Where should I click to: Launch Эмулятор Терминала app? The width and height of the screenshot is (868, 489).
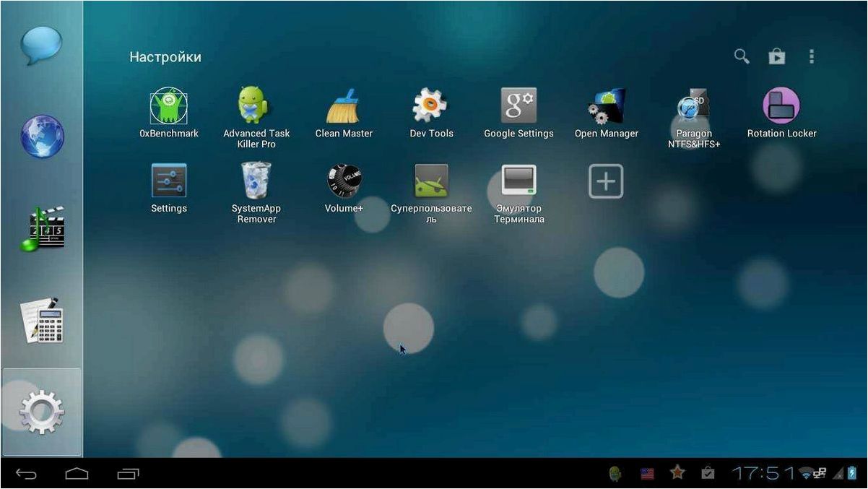click(x=518, y=181)
